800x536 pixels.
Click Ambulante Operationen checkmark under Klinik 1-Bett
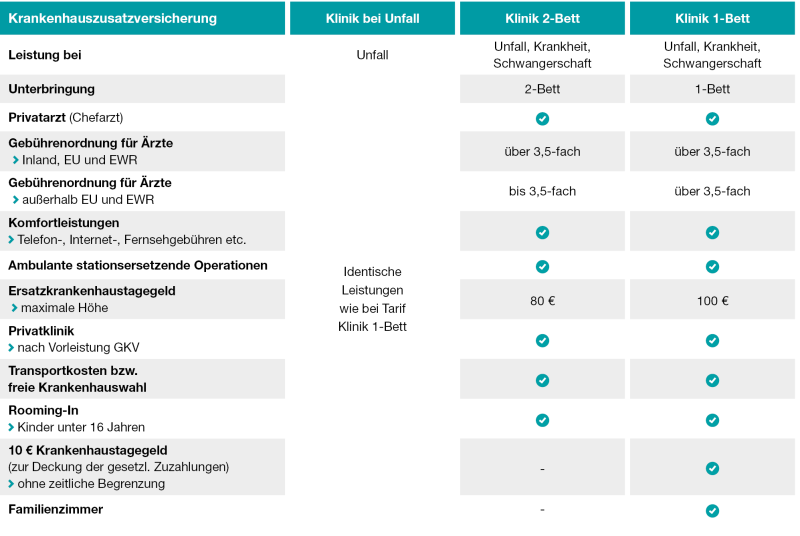[712, 267]
